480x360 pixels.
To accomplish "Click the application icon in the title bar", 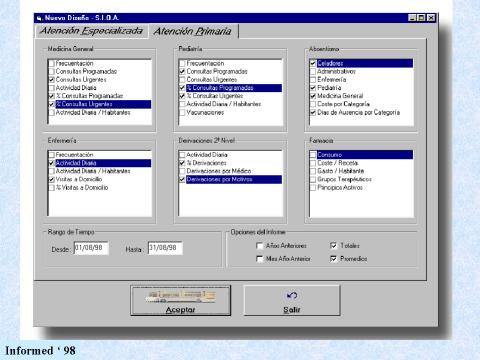I will (x=39, y=18).
